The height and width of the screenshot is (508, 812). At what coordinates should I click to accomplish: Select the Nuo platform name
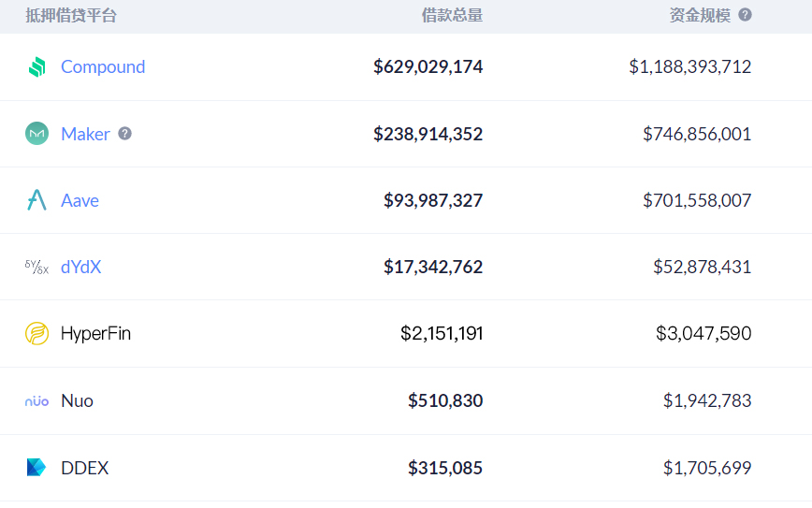click(x=77, y=400)
